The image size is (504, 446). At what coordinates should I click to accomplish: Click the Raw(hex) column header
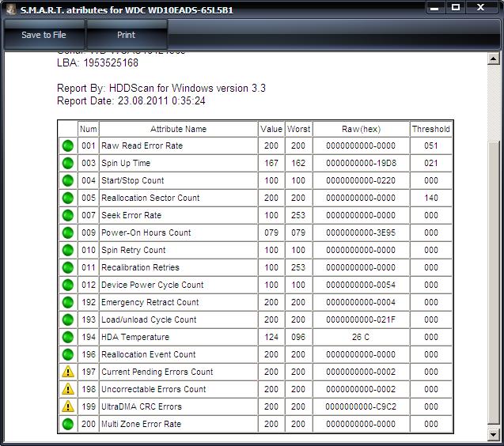pos(361,129)
